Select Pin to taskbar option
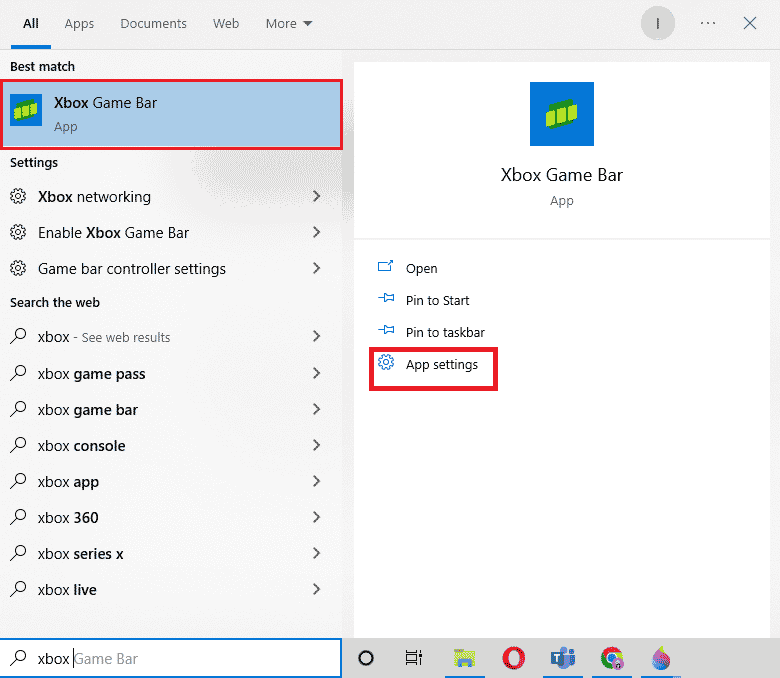The image size is (780, 678). tap(444, 332)
